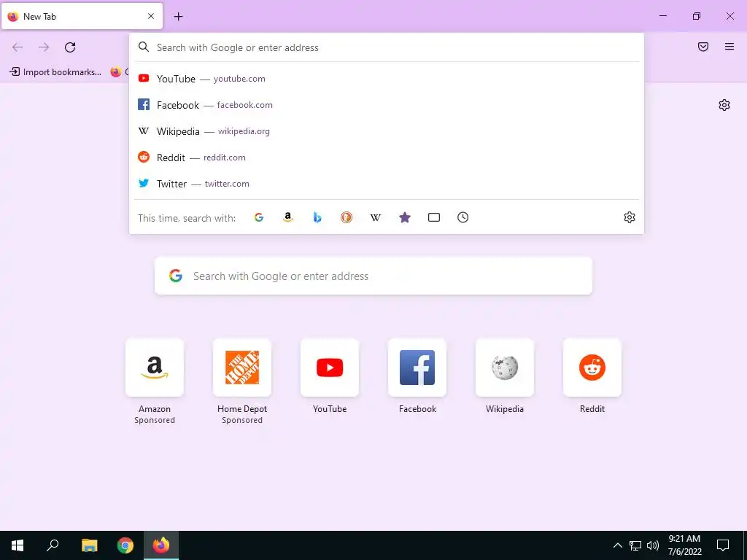
Task: Click the new tab page search box
Action: pyautogui.click(x=373, y=276)
